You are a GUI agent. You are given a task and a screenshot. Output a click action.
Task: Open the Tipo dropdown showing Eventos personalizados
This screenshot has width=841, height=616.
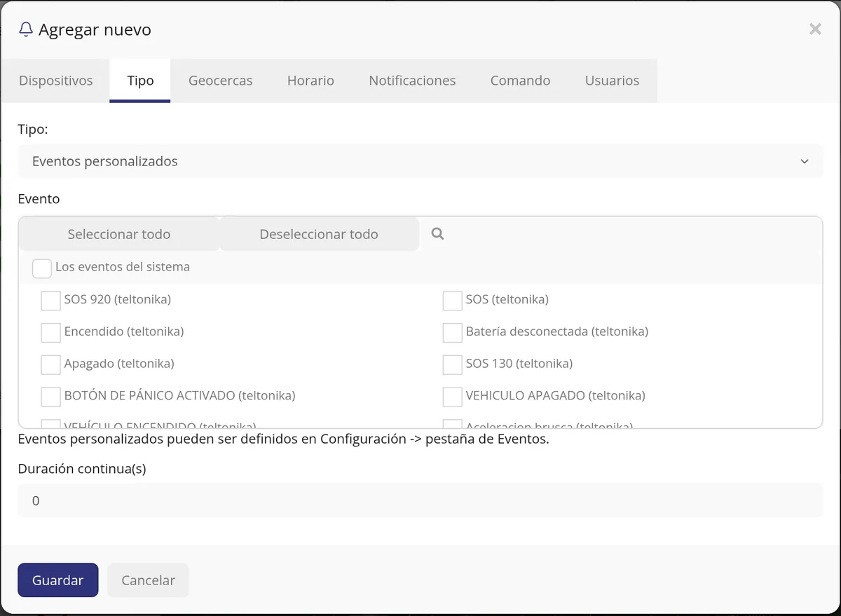[420, 161]
